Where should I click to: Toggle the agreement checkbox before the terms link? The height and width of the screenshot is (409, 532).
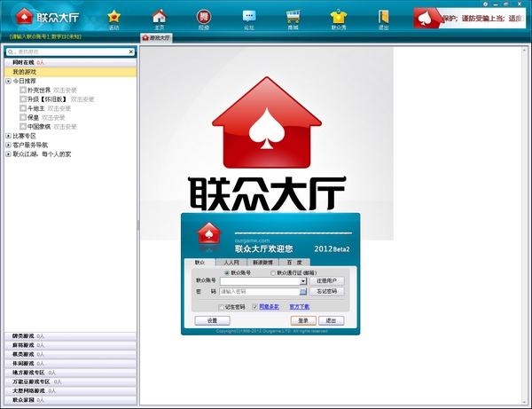pos(255,307)
